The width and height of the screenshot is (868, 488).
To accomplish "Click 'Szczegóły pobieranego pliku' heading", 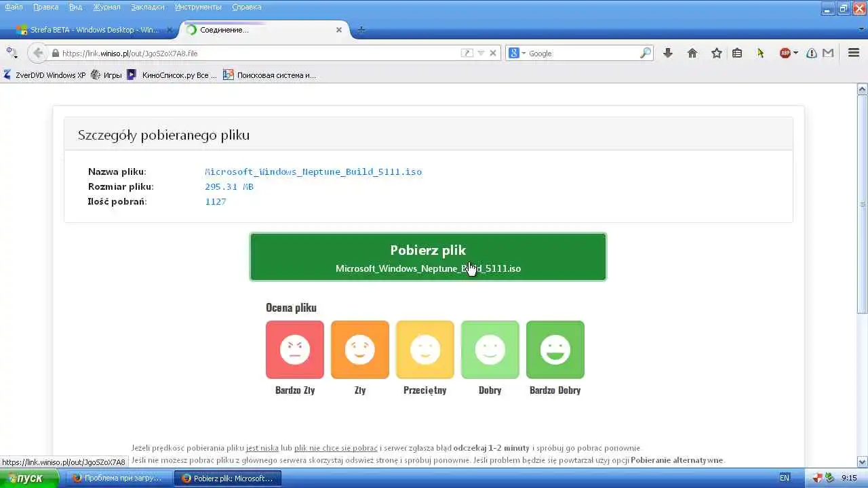I will (x=163, y=135).
